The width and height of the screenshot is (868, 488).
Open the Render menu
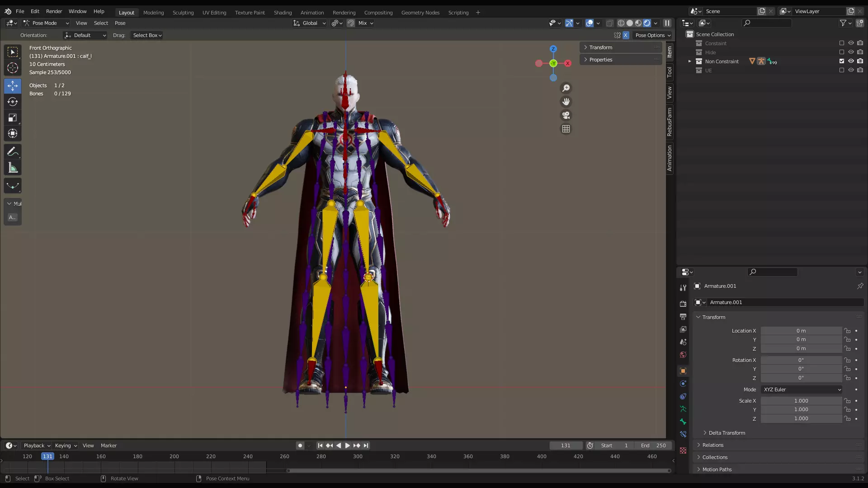(54, 11)
